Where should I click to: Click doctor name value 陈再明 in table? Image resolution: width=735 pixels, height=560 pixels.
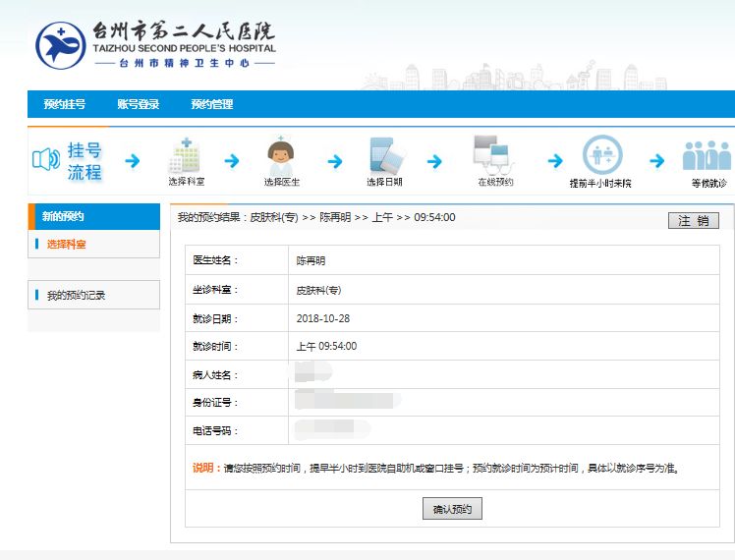click(311, 261)
